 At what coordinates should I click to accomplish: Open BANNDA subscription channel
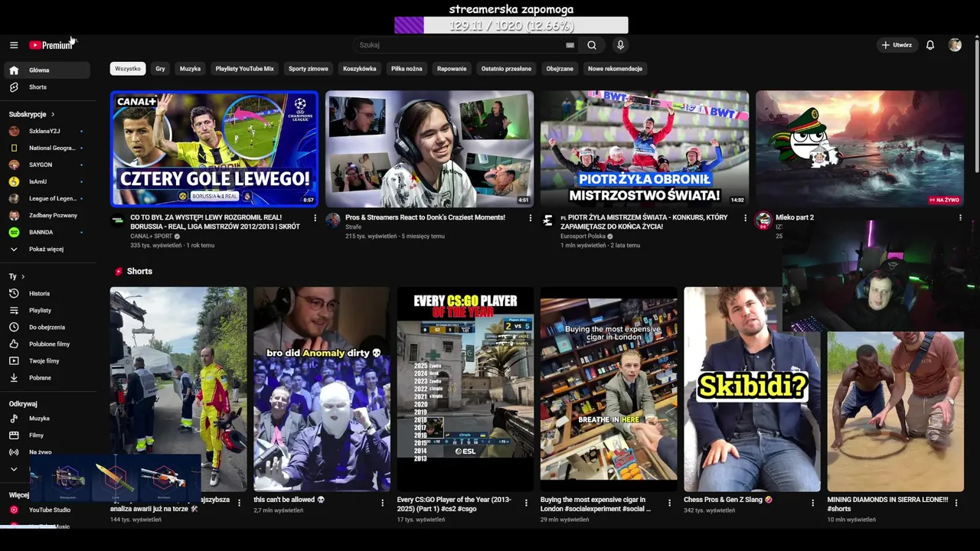(47, 233)
